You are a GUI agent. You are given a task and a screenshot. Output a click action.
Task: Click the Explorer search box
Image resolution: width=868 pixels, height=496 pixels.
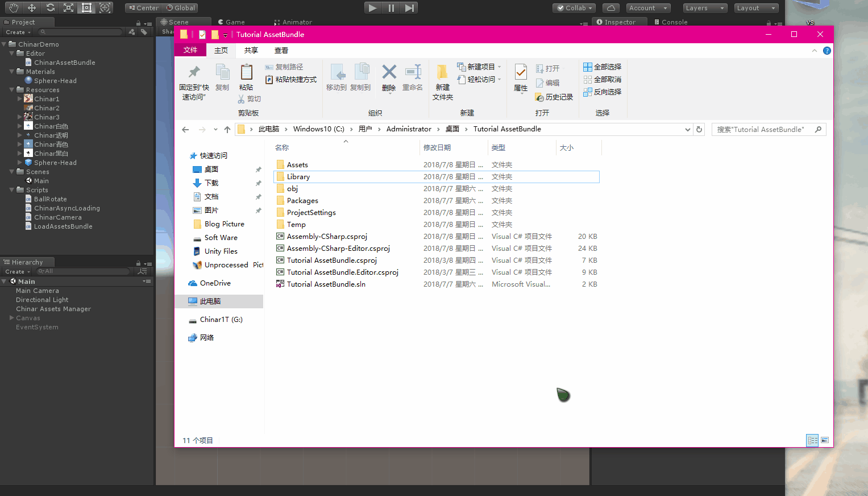769,129
